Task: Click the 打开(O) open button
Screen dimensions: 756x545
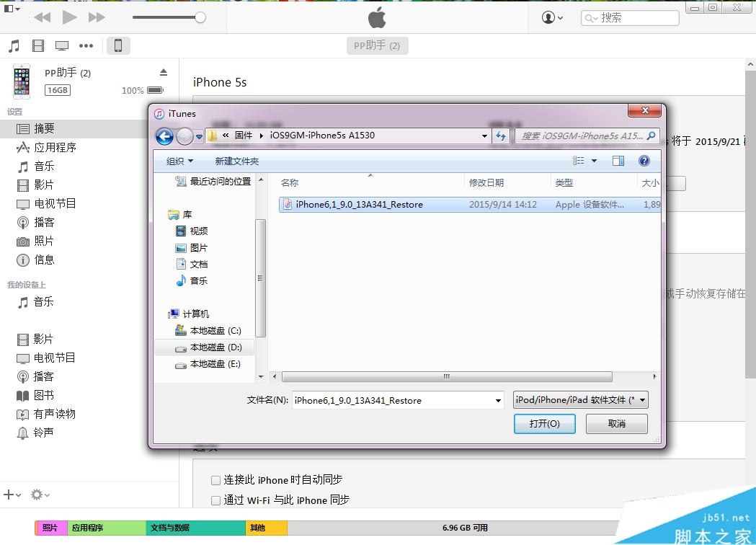Action: (544, 424)
